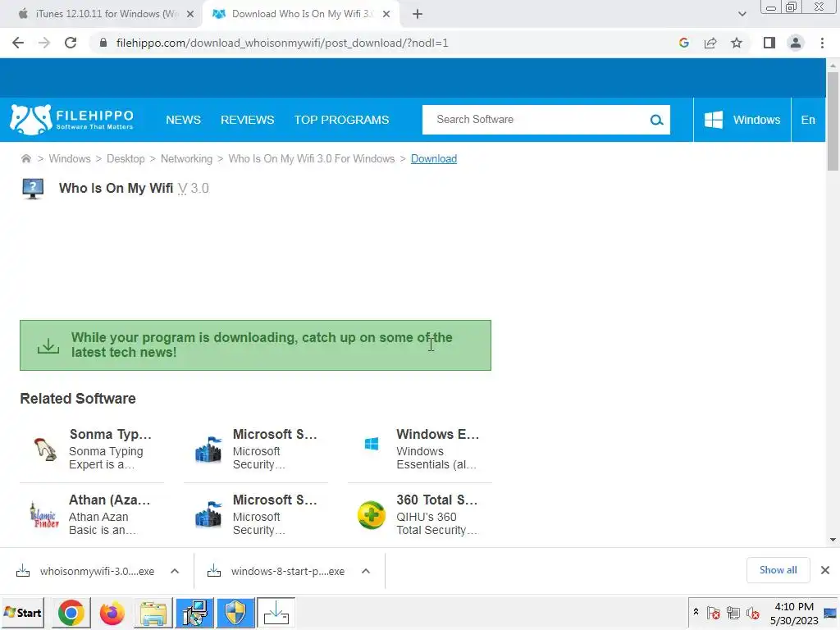Image resolution: width=840 pixels, height=630 pixels.
Task: Click the browser address bar URL
Action: pos(282,43)
